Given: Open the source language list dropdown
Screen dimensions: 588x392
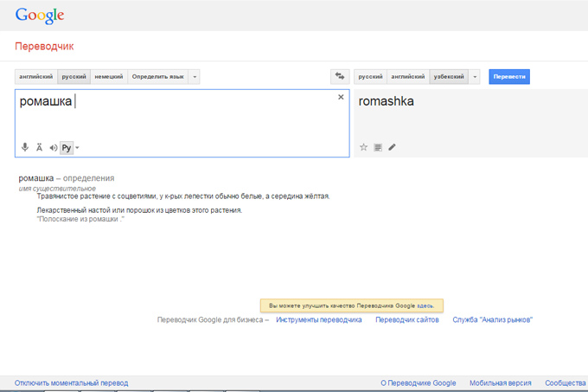Looking at the screenshot, I should [195, 76].
